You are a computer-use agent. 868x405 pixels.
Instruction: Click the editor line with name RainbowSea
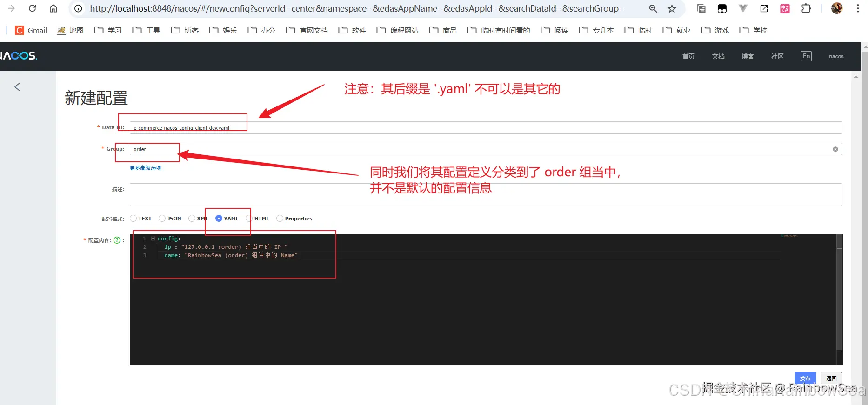pyautogui.click(x=231, y=255)
